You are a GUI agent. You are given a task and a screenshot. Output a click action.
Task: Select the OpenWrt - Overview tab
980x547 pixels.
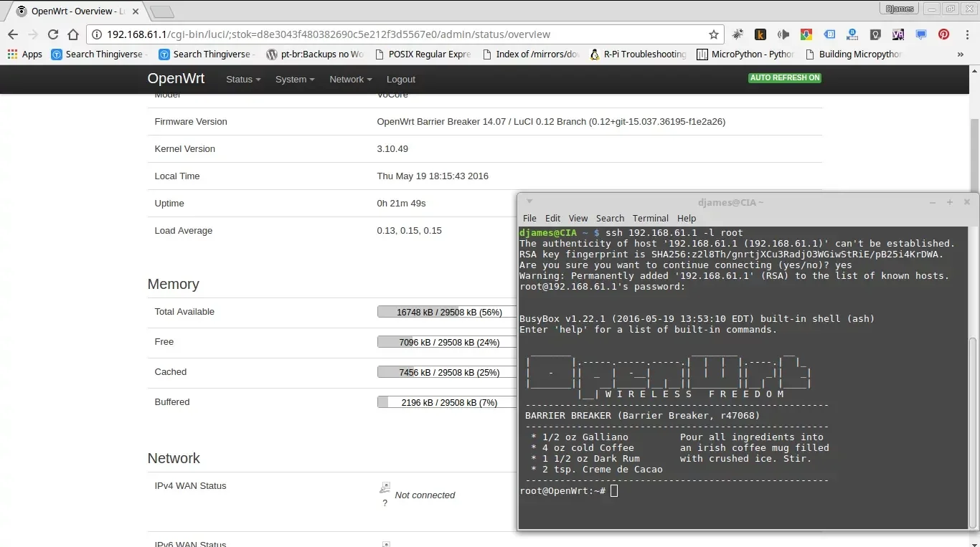(x=75, y=11)
